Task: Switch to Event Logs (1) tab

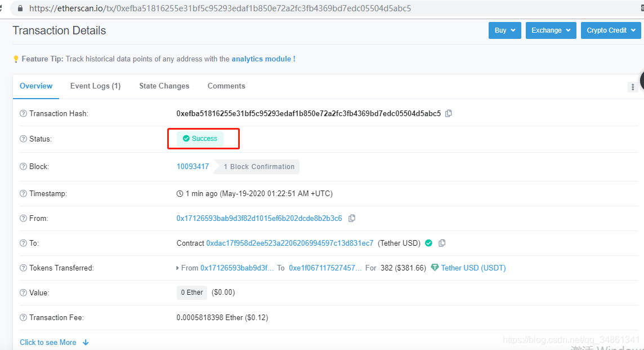Action: [x=95, y=86]
